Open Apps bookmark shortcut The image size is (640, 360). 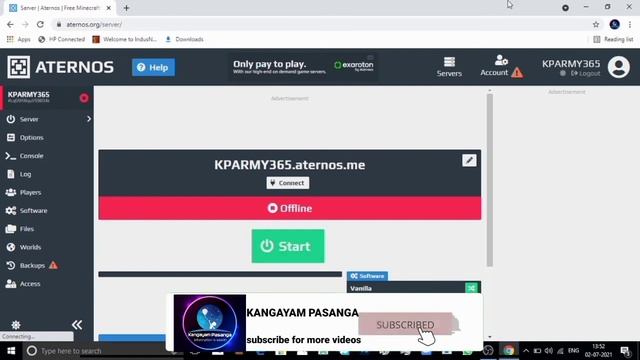[x=18, y=39]
